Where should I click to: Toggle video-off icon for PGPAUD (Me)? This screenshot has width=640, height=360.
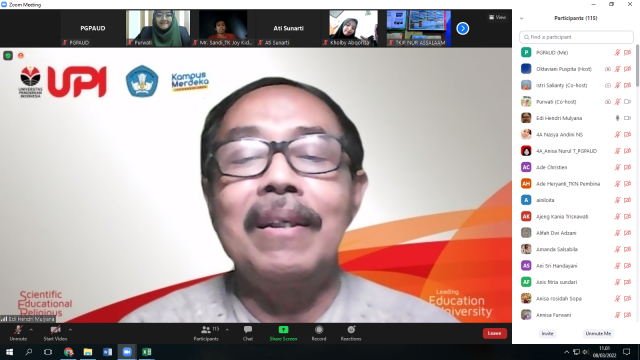point(628,53)
